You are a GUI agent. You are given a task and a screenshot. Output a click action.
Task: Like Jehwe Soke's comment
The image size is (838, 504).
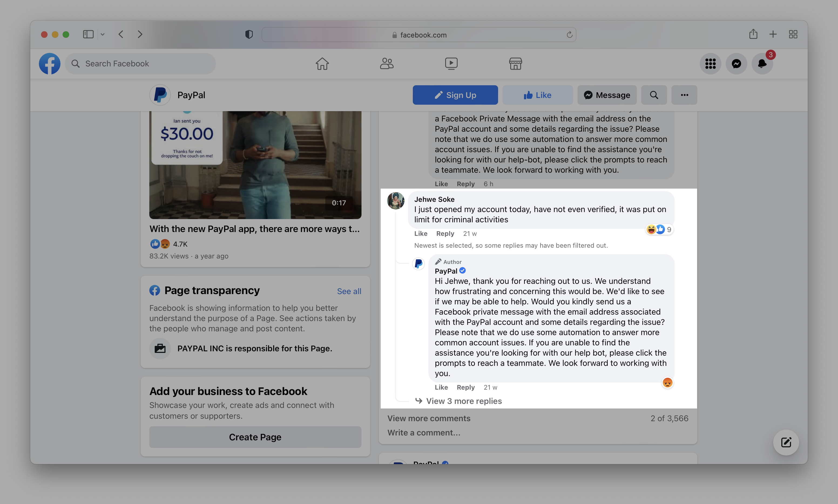coord(421,234)
